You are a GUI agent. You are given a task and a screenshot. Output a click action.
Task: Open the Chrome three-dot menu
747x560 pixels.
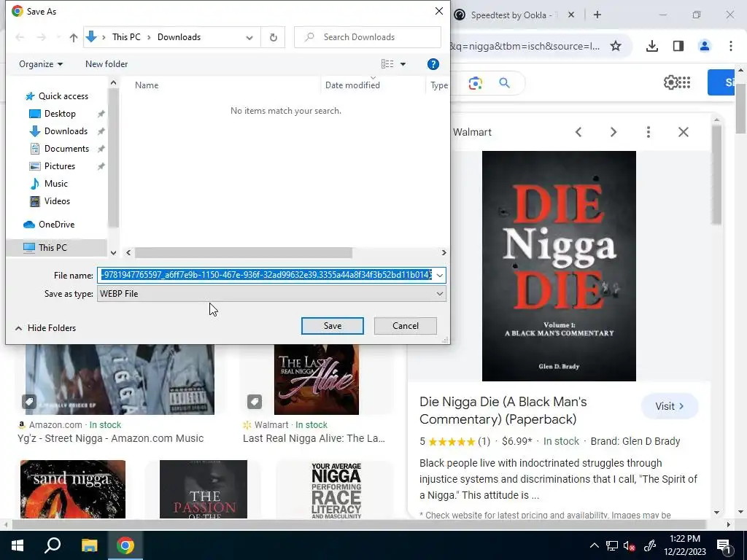pyautogui.click(x=730, y=46)
